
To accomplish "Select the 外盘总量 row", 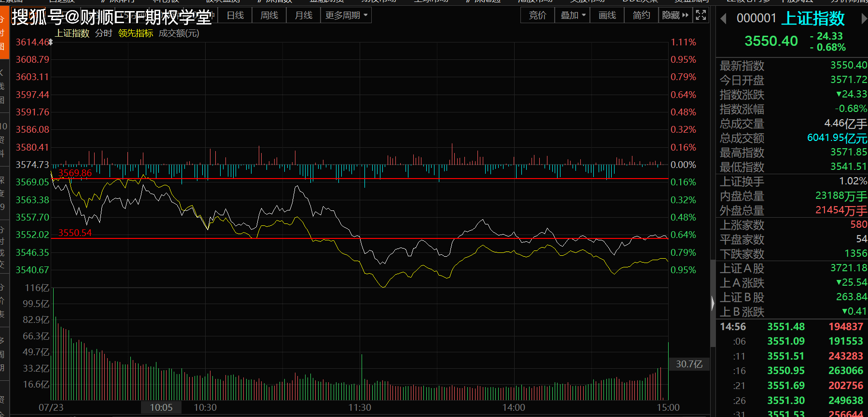I will tap(793, 210).
